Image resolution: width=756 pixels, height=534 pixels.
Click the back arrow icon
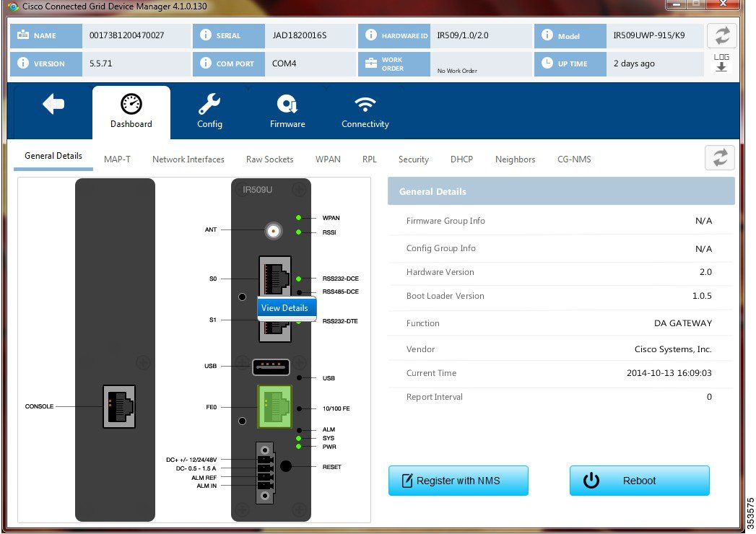pyautogui.click(x=53, y=104)
